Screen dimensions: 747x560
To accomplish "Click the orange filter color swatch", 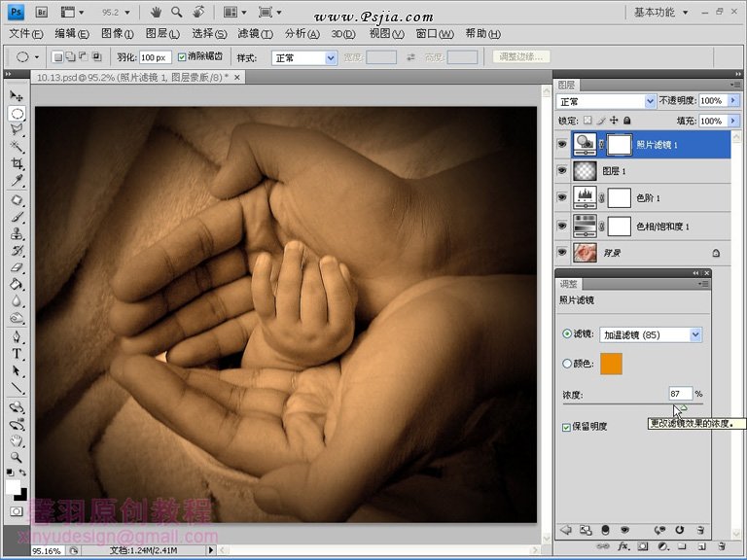I will point(611,364).
